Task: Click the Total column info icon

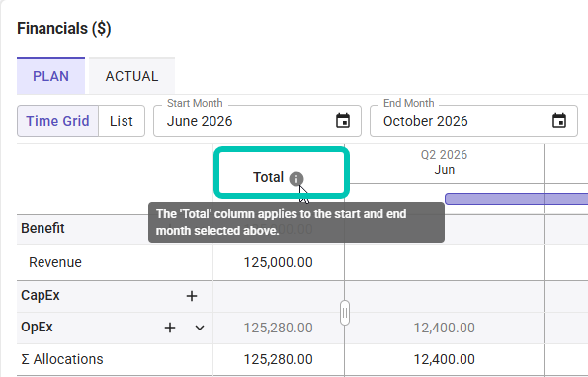Action: point(296,179)
